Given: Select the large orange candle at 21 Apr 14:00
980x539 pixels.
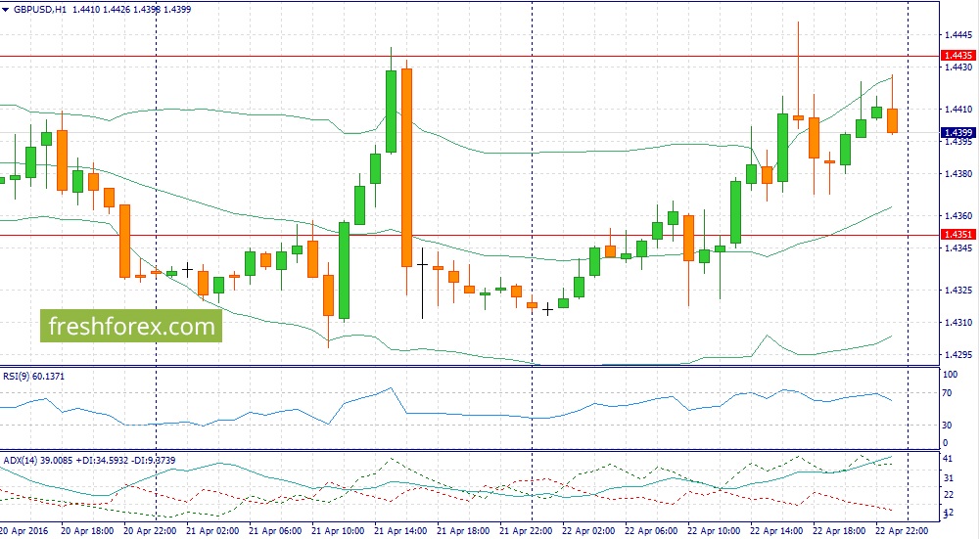Looking at the screenshot, I should click(406, 166).
